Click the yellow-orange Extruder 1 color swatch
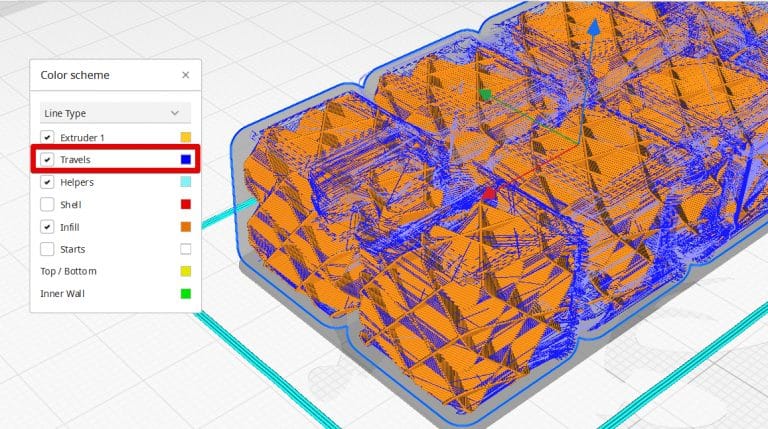 coord(185,137)
